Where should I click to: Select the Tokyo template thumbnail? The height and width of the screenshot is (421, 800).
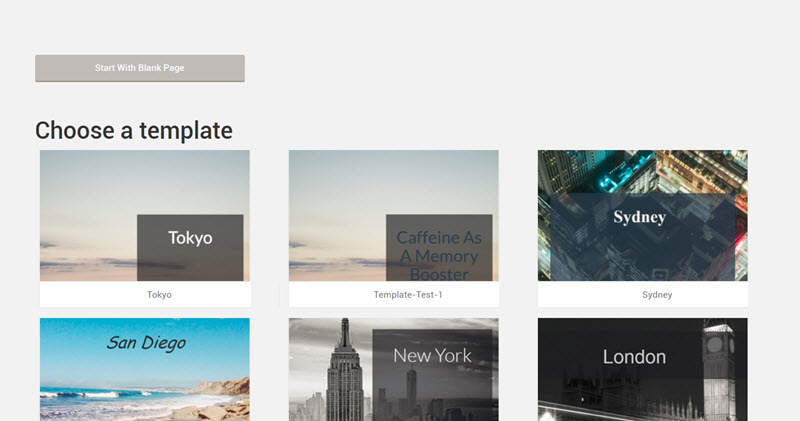tap(145, 215)
